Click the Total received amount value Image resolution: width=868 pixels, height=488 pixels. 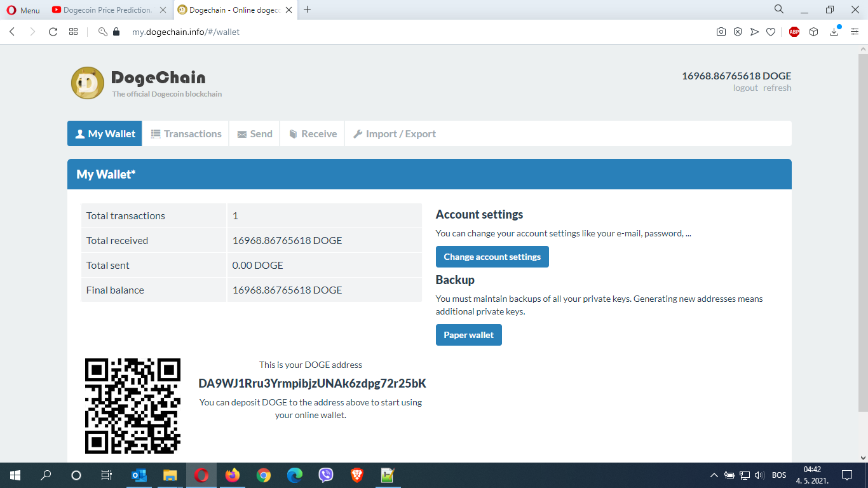287,241
